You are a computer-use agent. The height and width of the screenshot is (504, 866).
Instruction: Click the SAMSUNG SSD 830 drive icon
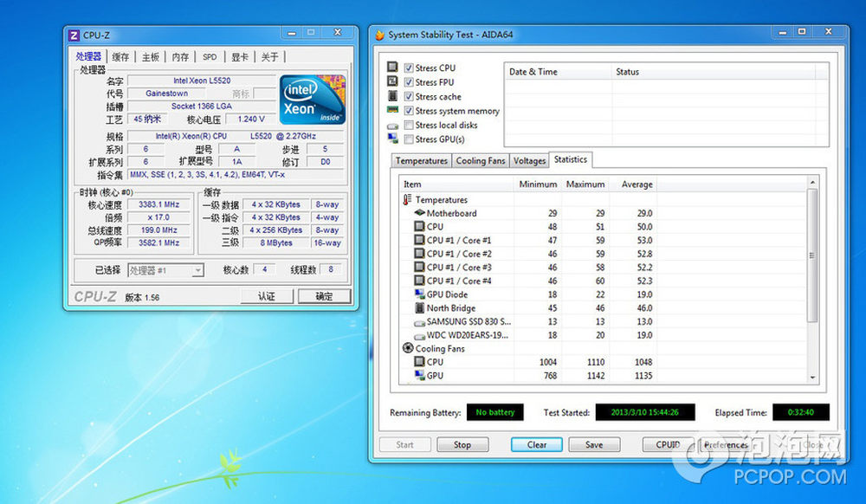click(419, 322)
